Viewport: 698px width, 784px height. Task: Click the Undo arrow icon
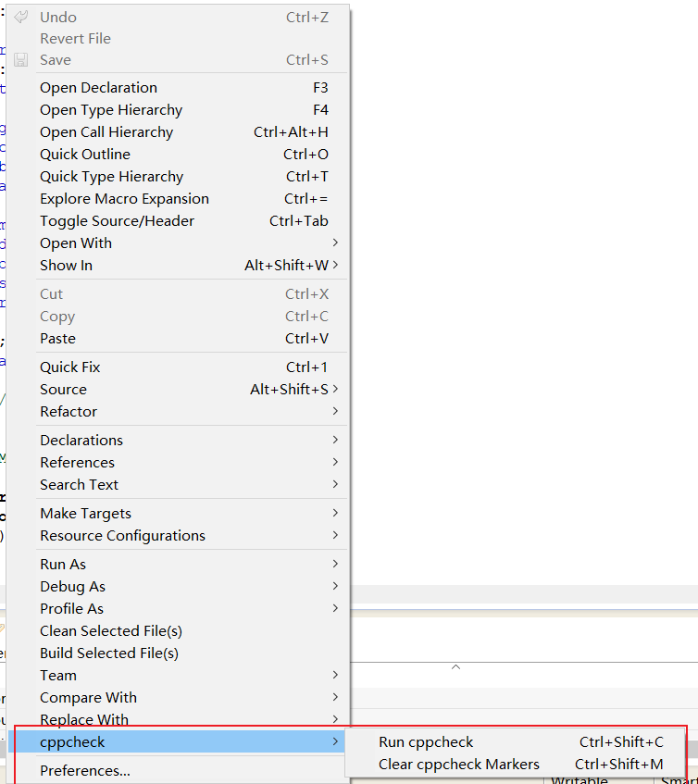click(x=21, y=17)
